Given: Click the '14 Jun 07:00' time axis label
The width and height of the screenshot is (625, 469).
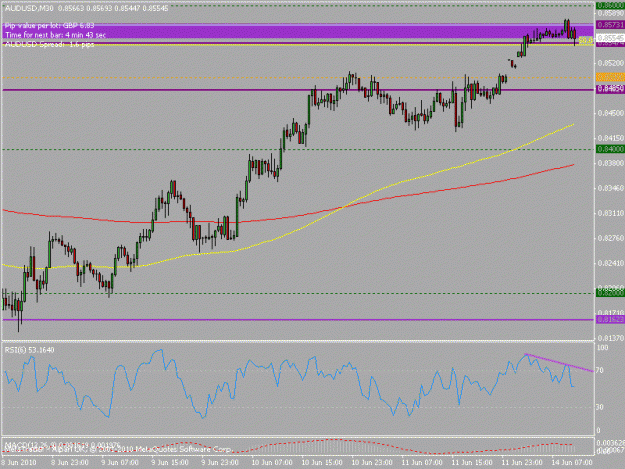Looking at the screenshot, I should [572, 462].
